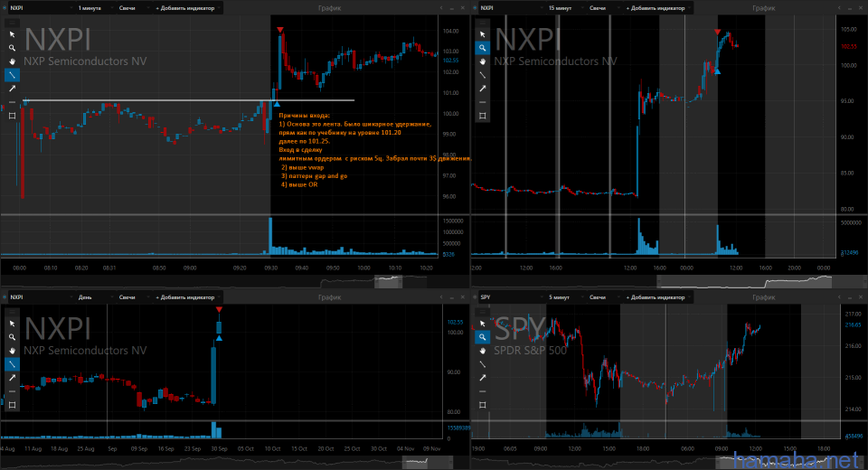This screenshot has height=470, width=868.
Task: Select the rectangle tool in NXPI День chart
Action: (12, 405)
